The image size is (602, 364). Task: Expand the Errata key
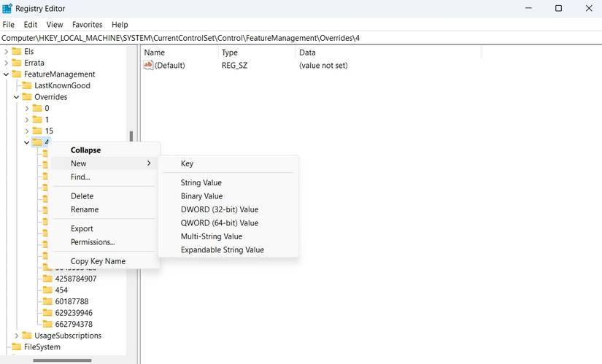(6, 63)
